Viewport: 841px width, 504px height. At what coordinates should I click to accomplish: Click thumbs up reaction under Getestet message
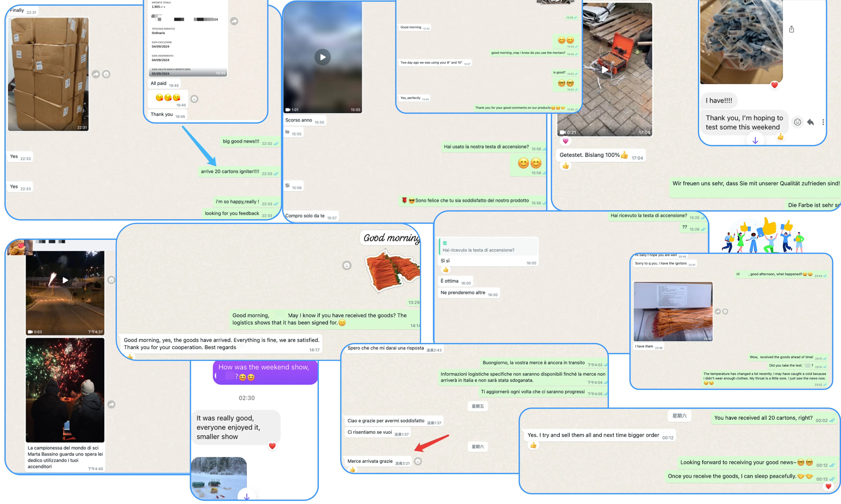pos(565,166)
